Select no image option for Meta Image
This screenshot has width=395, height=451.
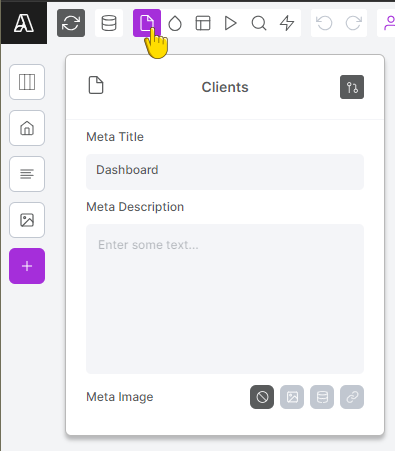pos(262,397)
